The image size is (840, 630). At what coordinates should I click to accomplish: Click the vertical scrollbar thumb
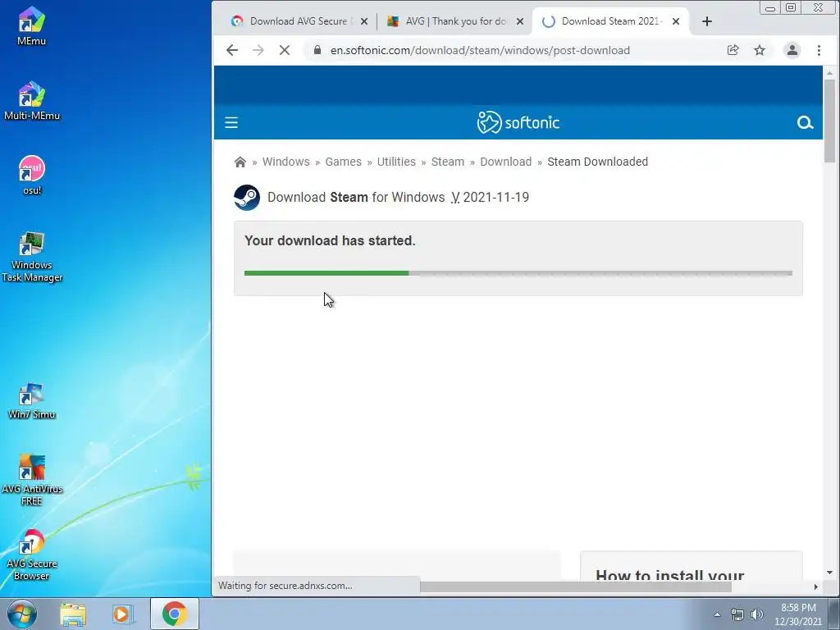[829, 121]
